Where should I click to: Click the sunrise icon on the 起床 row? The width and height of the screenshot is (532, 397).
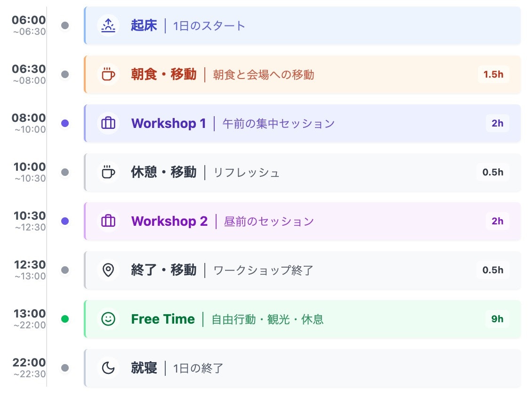tap(108, 26)
